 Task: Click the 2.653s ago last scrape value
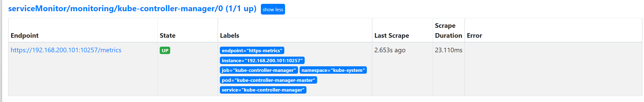(x=390, y=50)
